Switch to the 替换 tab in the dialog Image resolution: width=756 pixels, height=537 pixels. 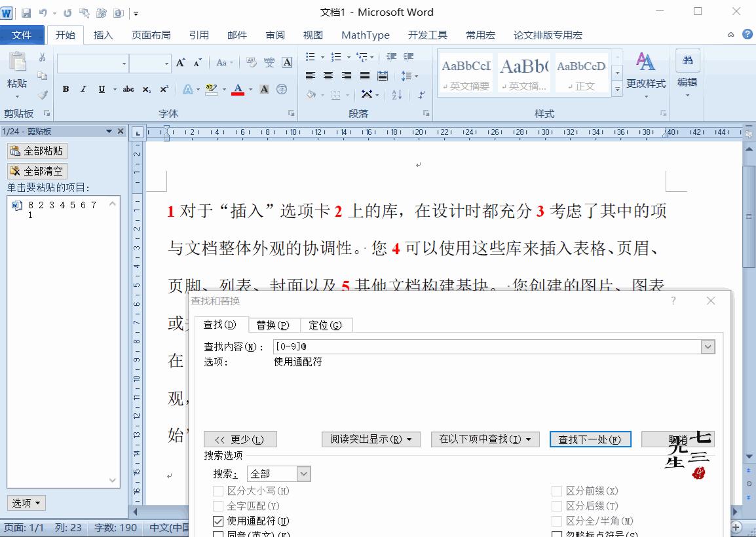[274, 325]
